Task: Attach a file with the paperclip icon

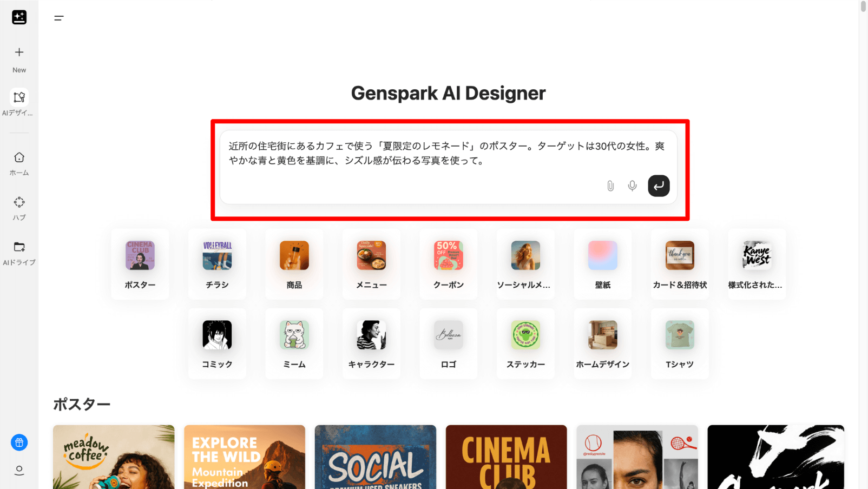Action: [x=610, y=186]
